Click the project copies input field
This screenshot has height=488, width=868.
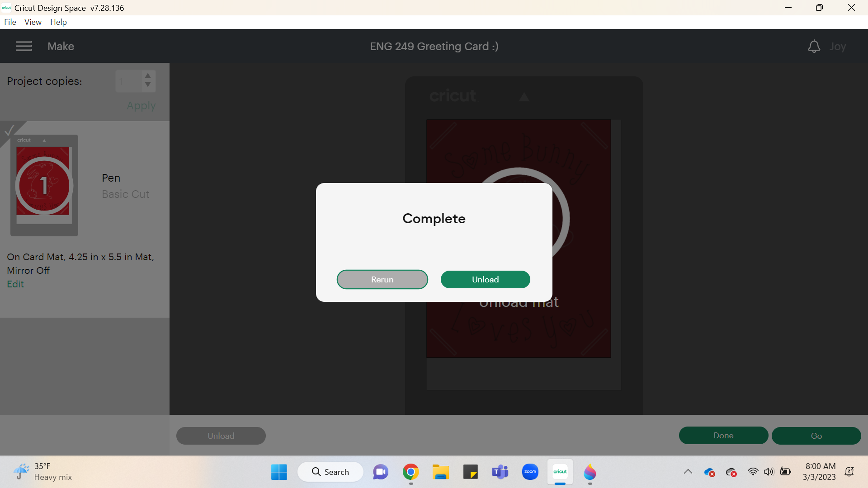(128, 81)
